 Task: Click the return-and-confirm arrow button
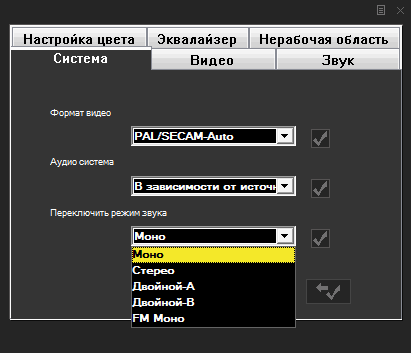pos(328,291)
